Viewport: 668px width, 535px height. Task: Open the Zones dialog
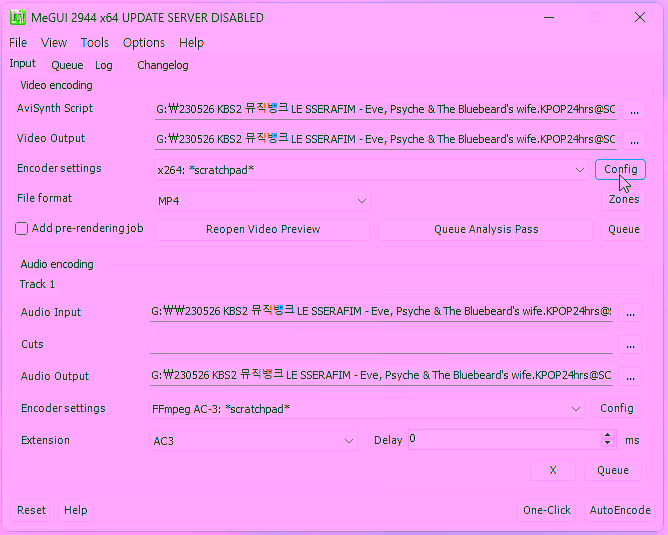click(x=624, y=199)
